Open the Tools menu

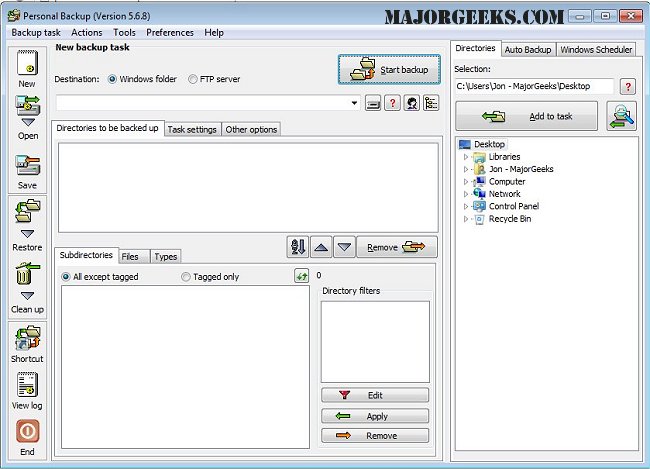coord(124,32)
